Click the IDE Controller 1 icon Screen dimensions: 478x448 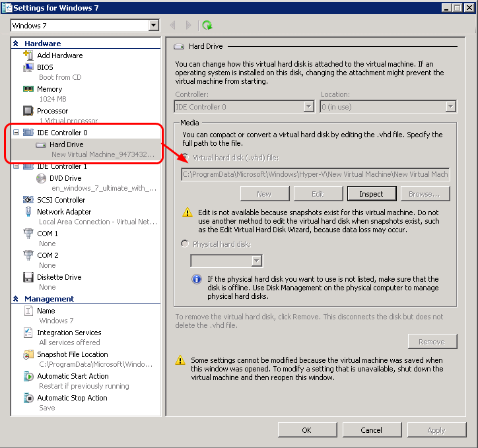[28, 166]
